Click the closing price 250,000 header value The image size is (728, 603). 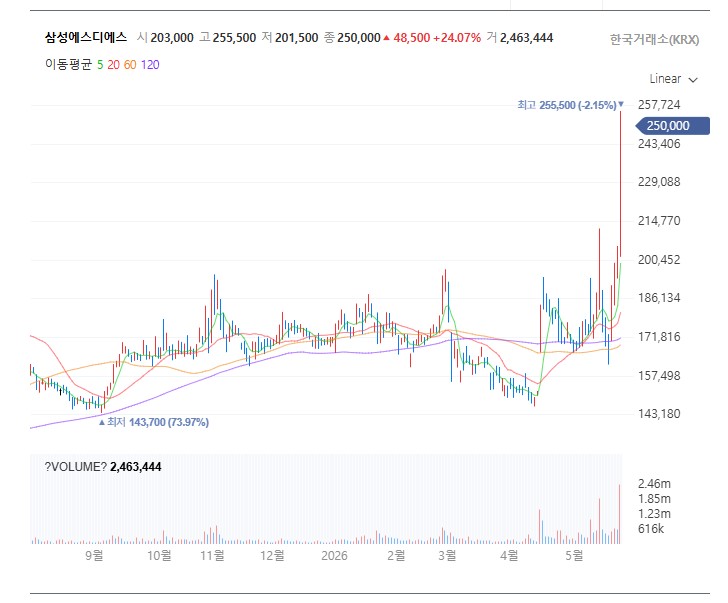click(x=359, y=38)
